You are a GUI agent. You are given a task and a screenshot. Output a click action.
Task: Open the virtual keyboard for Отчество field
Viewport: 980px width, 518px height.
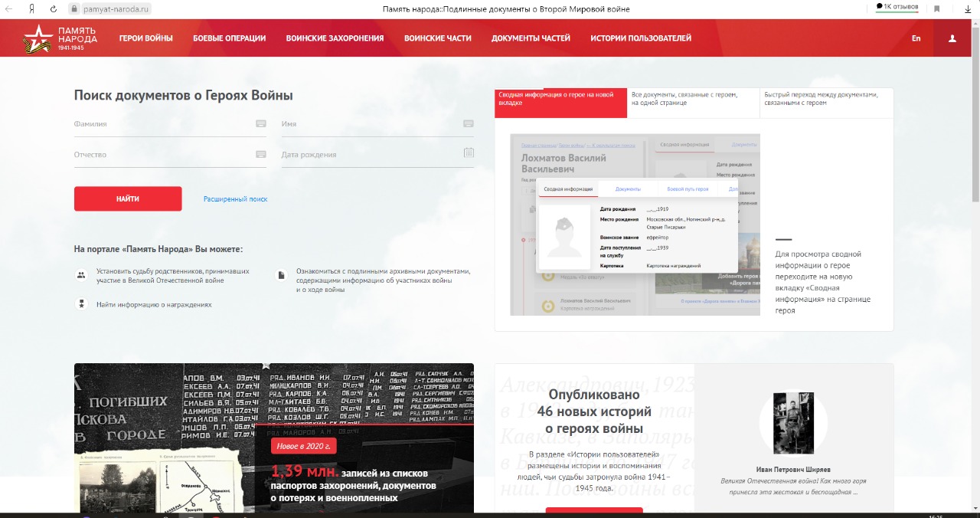coord(261,154)
